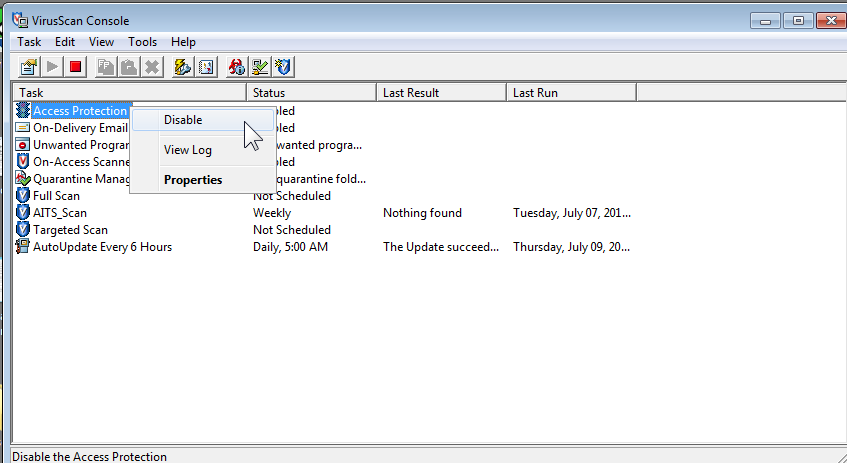Open the biohazard virus information icon

237,67
